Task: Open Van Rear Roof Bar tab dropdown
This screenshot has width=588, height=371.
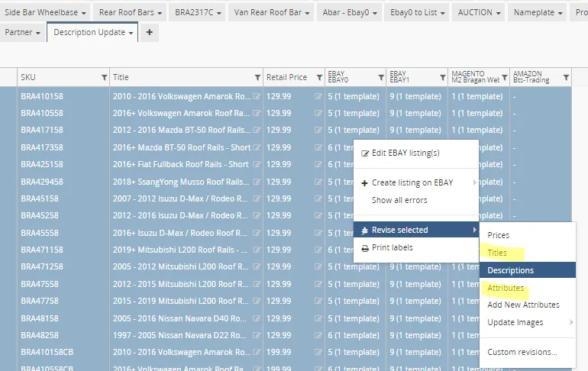Action: 308,14
